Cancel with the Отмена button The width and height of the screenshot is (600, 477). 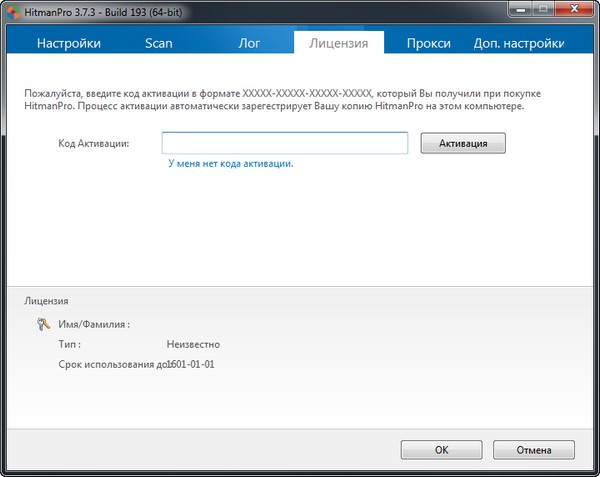(x=534, y=450)
